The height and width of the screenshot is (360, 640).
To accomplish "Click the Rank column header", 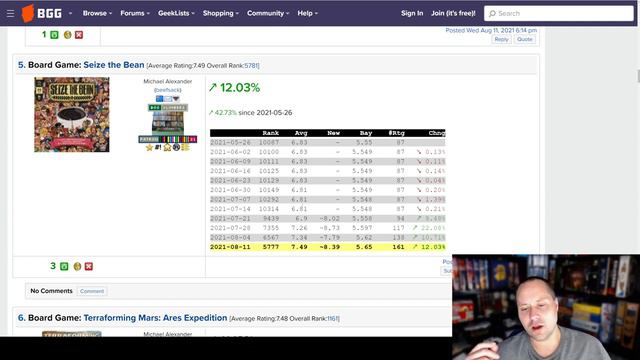I will point(270,133).
